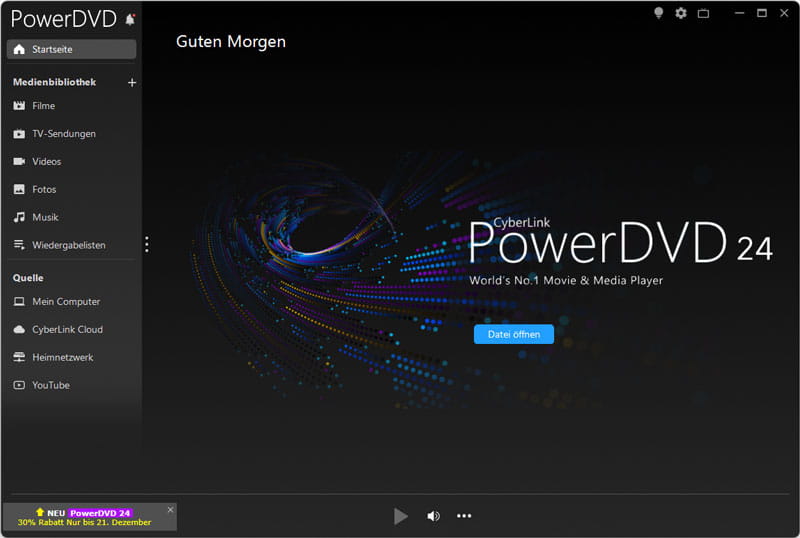
Task: Mute audio with the speaker icon
Action: 433,516
